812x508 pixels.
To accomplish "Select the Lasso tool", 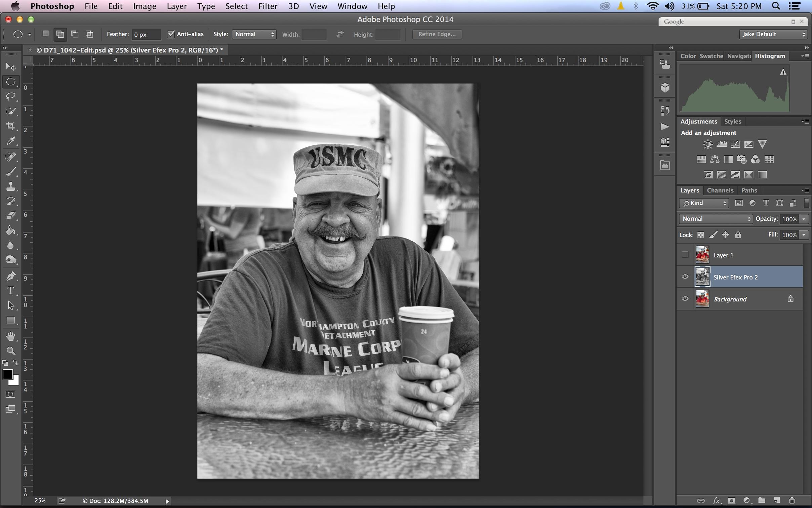I will click(11, 96).
